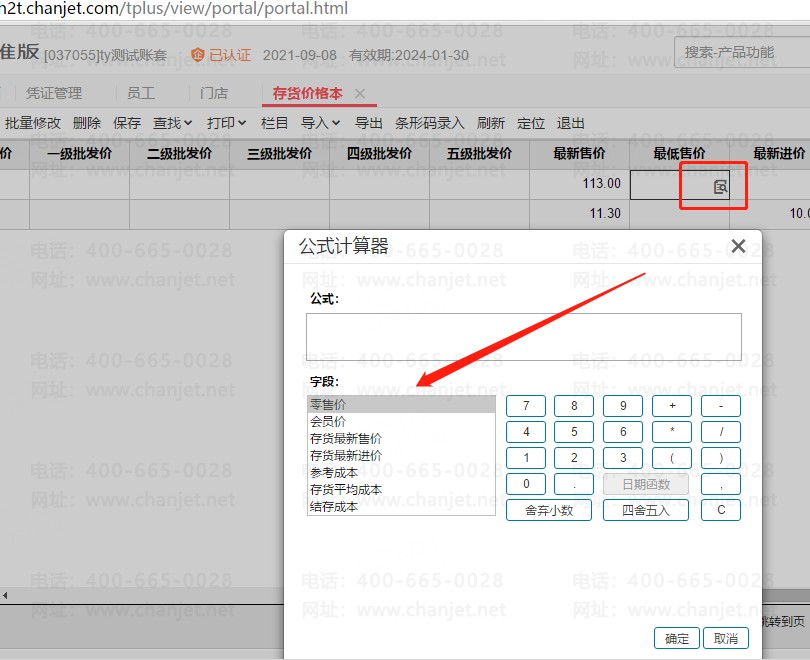
Task: Click calculator key 8
Action: (x=574, y=406)
